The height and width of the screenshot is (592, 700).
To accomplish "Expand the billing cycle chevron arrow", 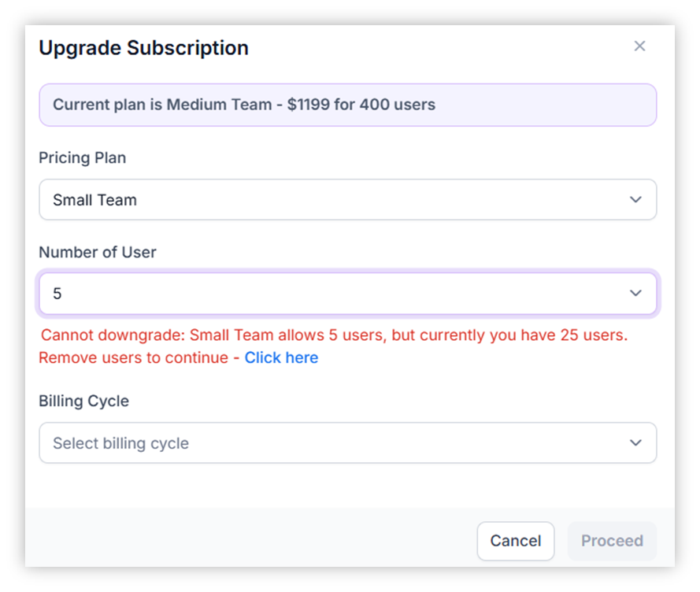I will (x=635, y=443).
